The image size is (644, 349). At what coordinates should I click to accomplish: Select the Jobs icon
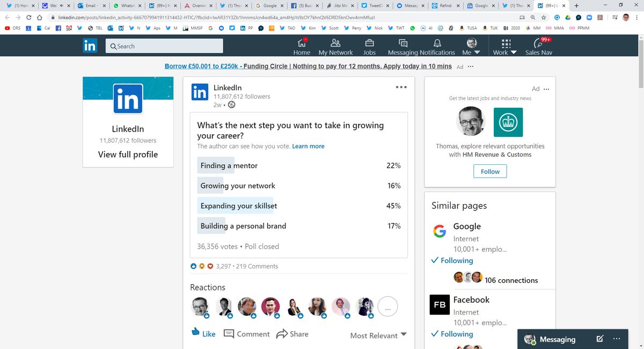[x=369, y=46]
